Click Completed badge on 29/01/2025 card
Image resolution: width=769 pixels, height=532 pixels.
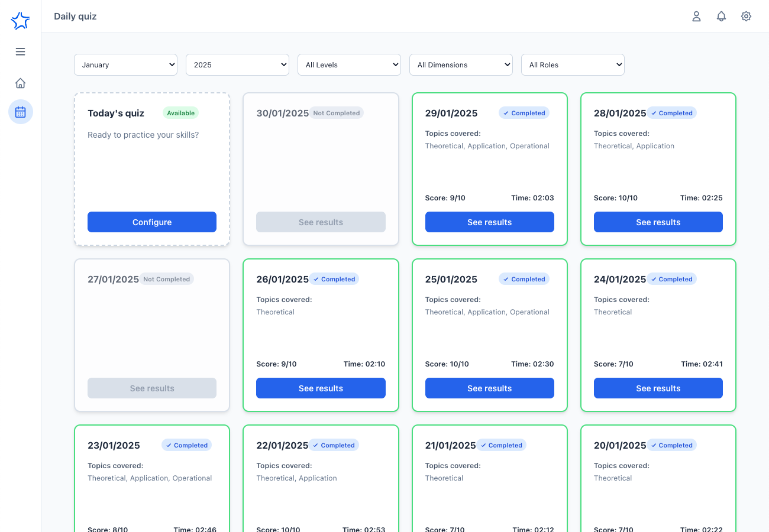524,113
